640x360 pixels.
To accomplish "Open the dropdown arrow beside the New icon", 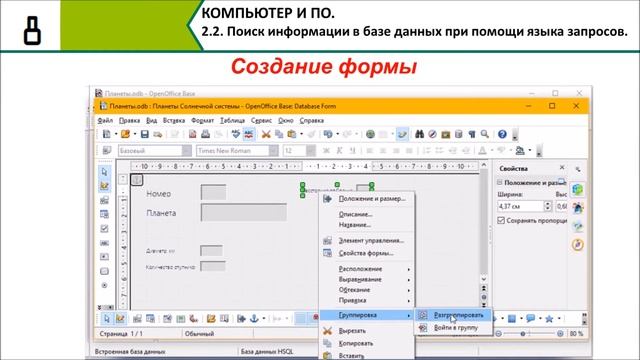I will (116, 134).
